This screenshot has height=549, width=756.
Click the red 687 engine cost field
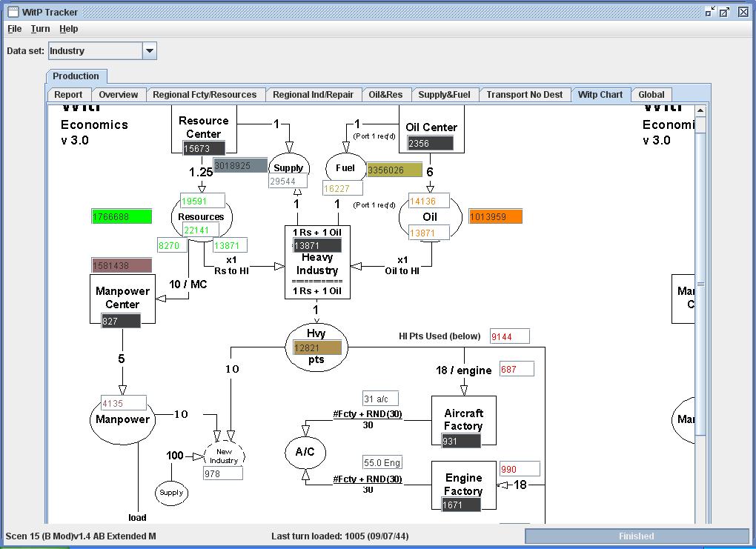pyautogui.click(x=517, y=369)
